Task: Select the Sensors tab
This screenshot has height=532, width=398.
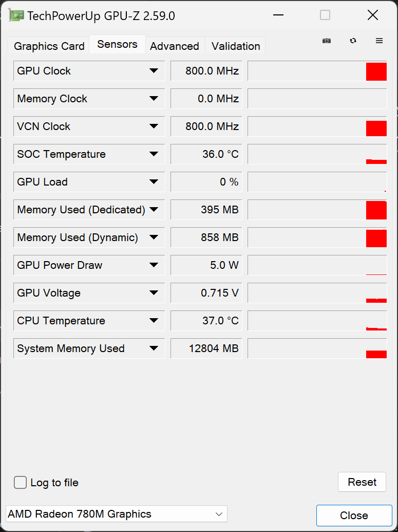Action: coord(117,44)
